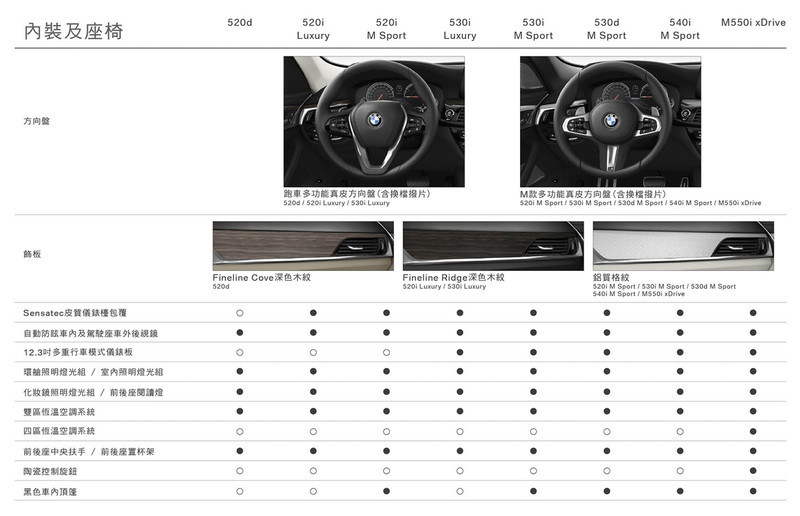Select the 520d column header

point(240,22)
